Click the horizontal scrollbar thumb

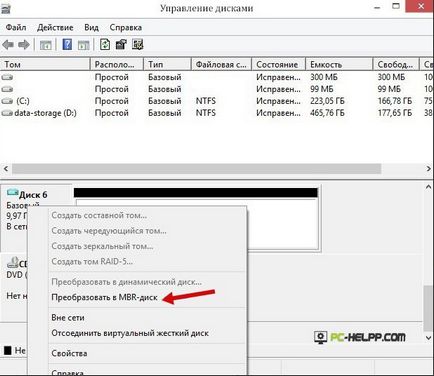[x=197, y=169]
